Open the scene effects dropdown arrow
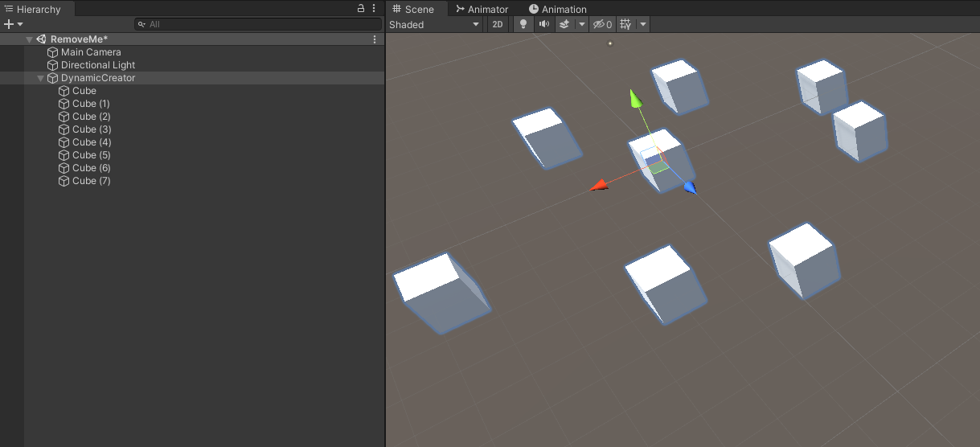980x447 pixels. [582, 24]
